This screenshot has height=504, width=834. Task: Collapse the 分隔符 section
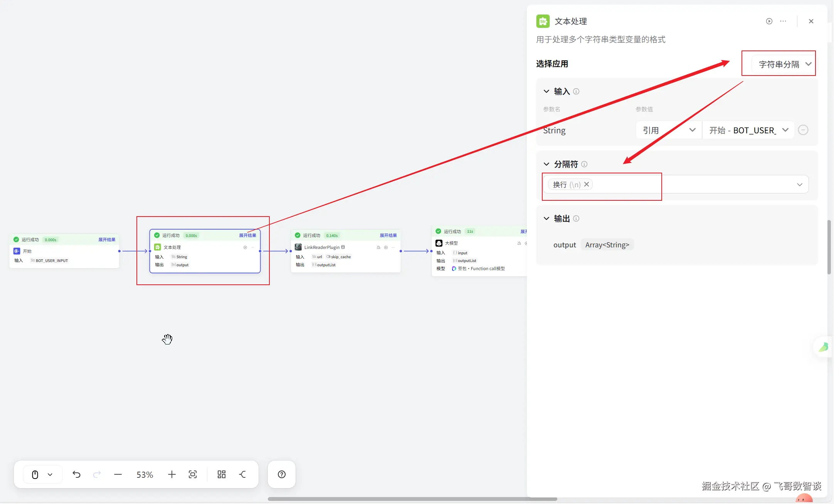[546, 164]
